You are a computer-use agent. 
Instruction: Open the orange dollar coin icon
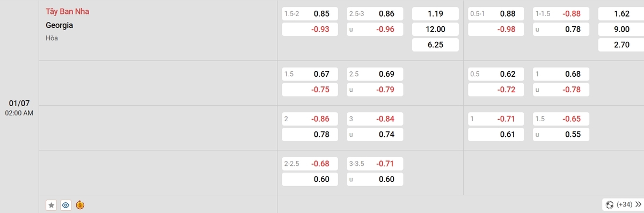click(x=80, y=205)
